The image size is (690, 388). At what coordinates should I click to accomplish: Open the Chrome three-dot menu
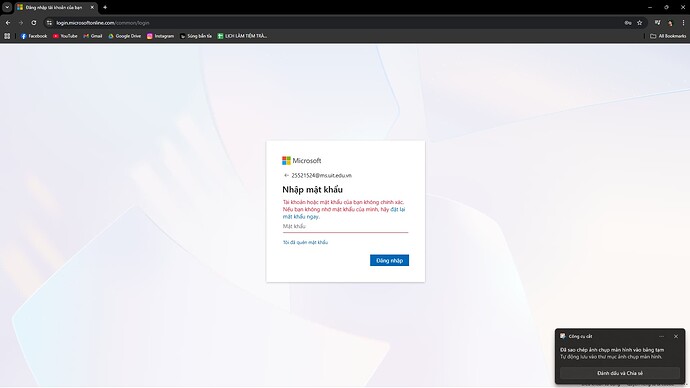coord(683,23)
